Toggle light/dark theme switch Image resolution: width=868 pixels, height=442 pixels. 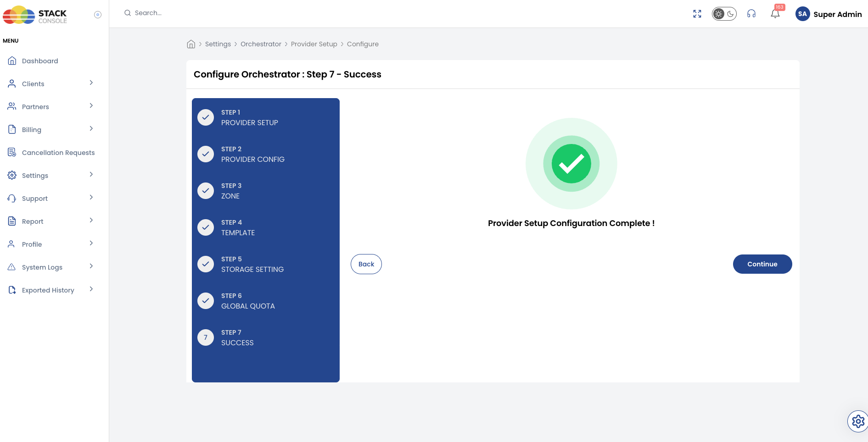tap(724, 14)
